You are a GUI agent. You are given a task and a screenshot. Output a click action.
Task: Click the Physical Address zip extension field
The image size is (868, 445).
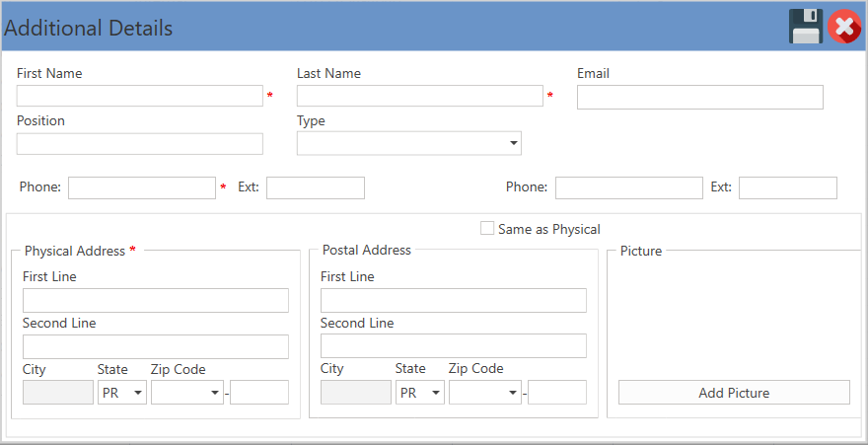[x=259, y=393]
